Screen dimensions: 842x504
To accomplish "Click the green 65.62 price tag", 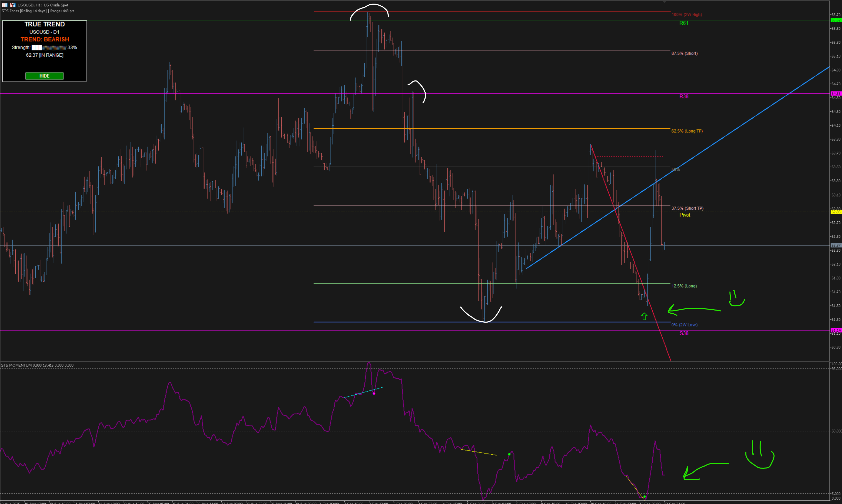I will coord(836,20).
